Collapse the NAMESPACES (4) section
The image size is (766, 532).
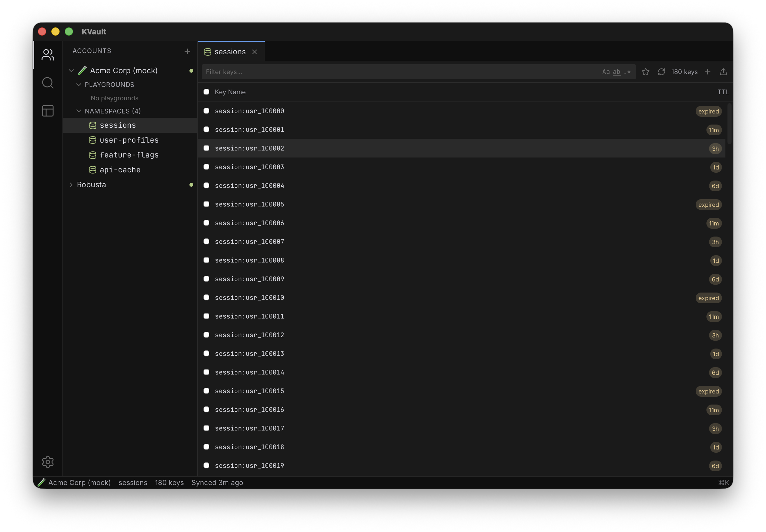point(79,111)
